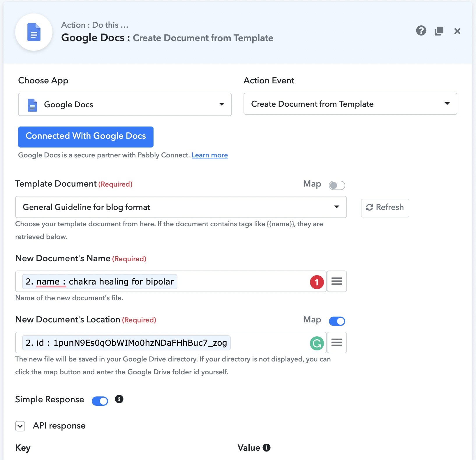Toggle the Simple Response switch

[x=100, y=401]
